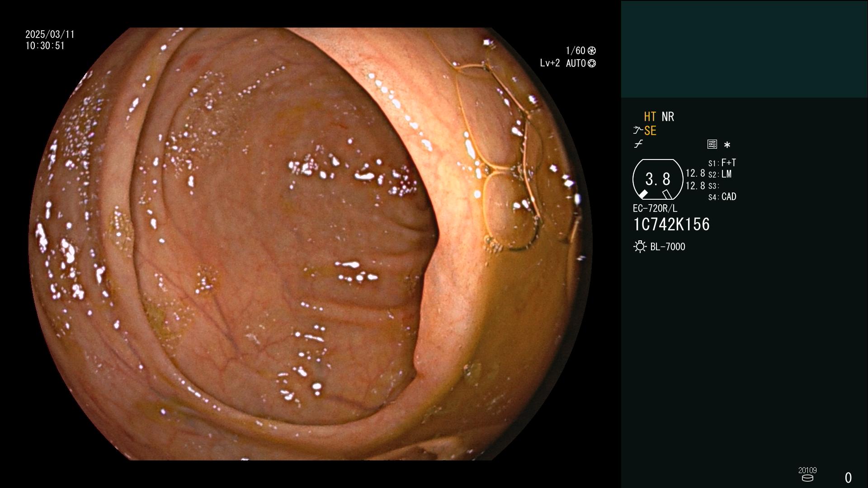Click the light source lamp icon
The width and height of the screenshot is (868, 488).
[640, 247]
